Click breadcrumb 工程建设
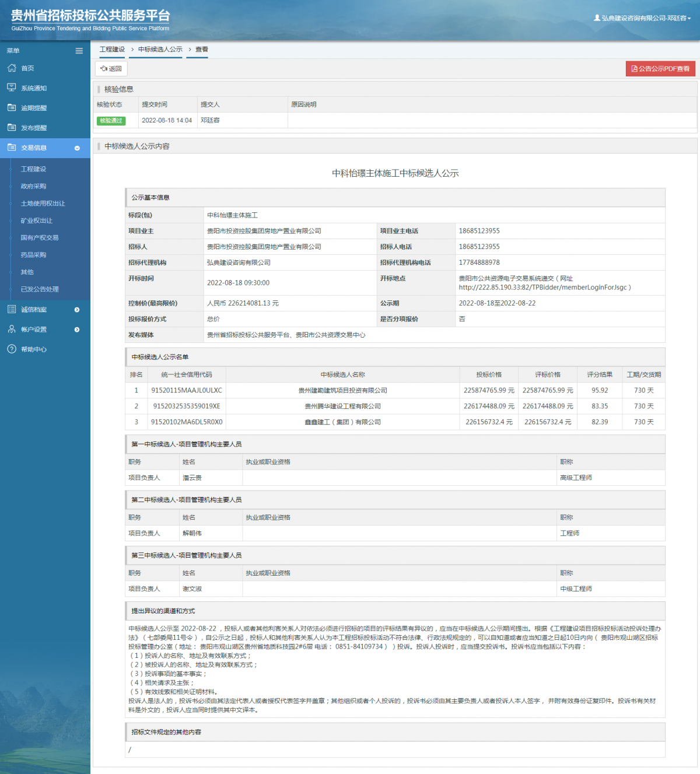This screenshot has width=700, height=774. click(x=112, y=50)
